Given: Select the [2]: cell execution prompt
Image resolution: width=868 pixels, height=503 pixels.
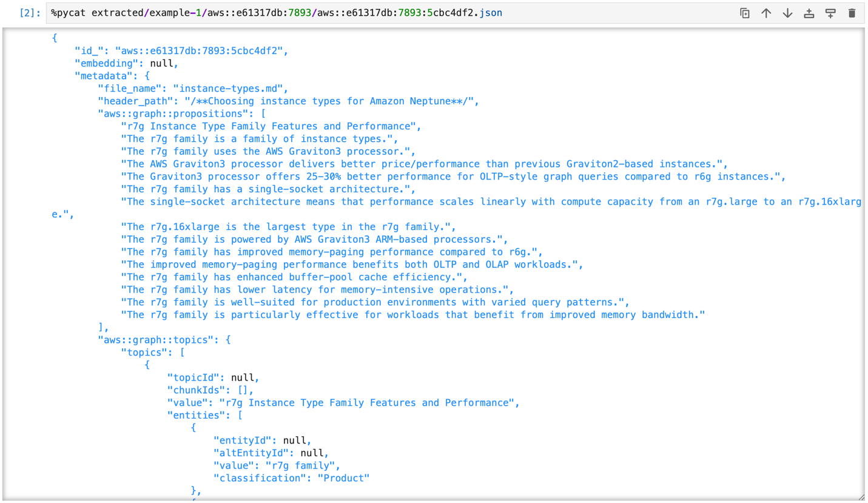Looking at the screenshot, I should [30, 13].
